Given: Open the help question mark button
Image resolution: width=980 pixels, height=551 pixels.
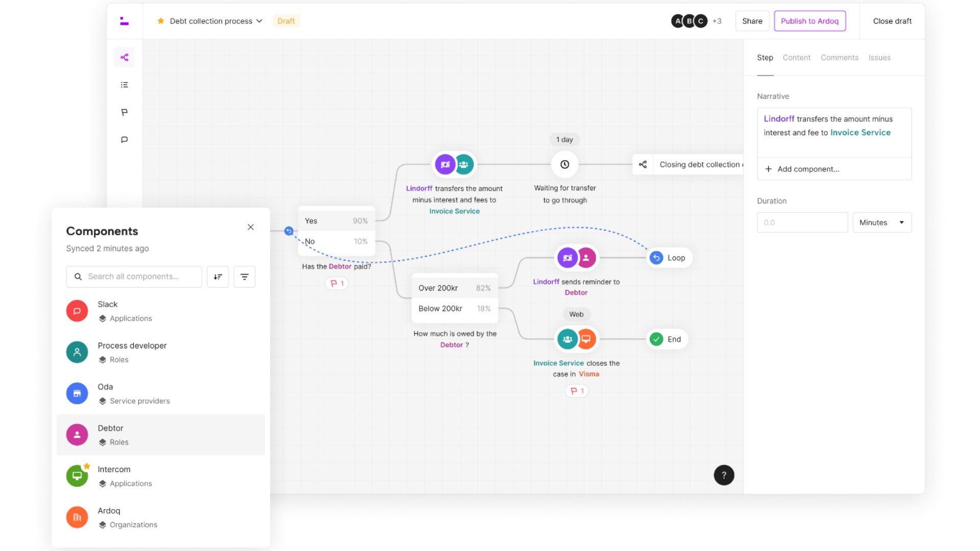Looking at the screenshot, I should (x=723, y=475).
